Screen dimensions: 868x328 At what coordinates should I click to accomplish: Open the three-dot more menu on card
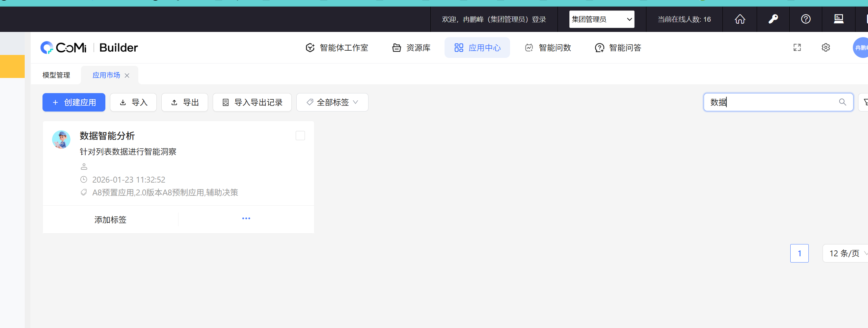coord(246,218)
